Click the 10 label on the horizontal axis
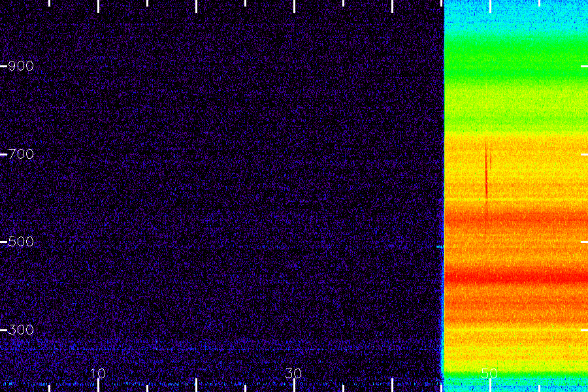The image size is (588, 392). coord(98,373)
